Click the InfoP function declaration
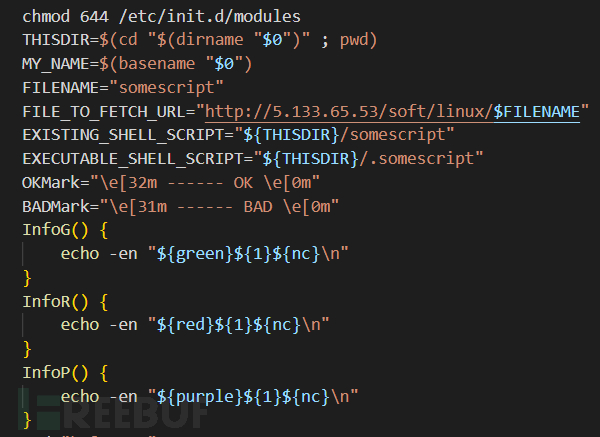This screenshot has height=437, width=600. point(65,373)
